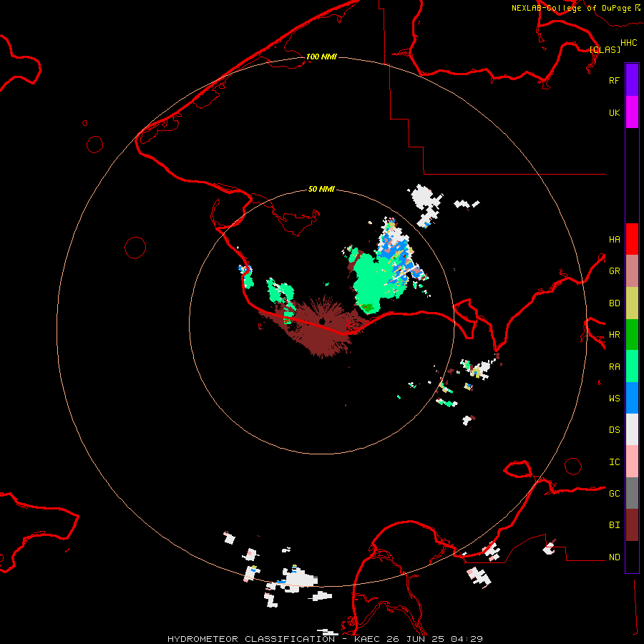The height and width of the screenshot is (644, 644).
Task: Click the 50 NMI range ring label
Action: pos(321,189)
